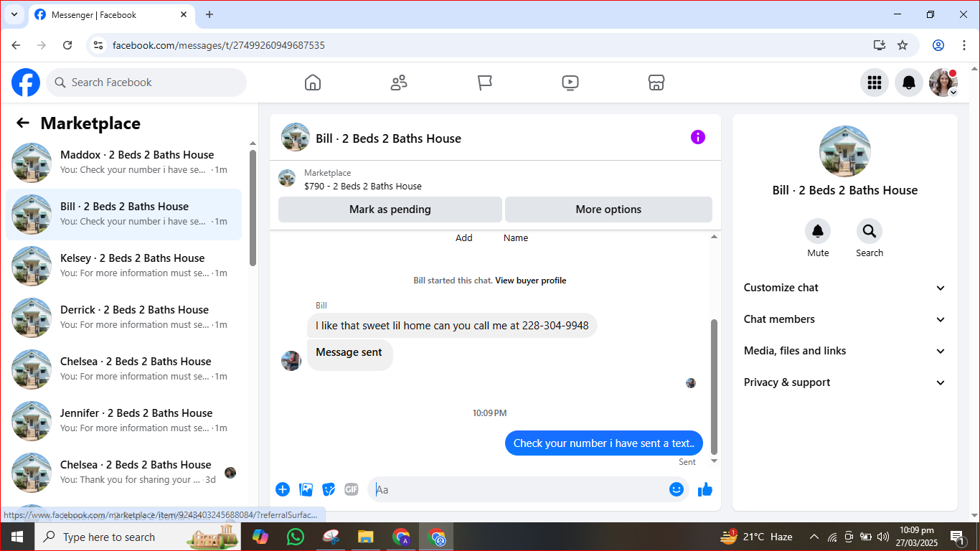Expand Media, files and links section
The height and width of the screenshot is (551, 980).
(x=845, y=351)
